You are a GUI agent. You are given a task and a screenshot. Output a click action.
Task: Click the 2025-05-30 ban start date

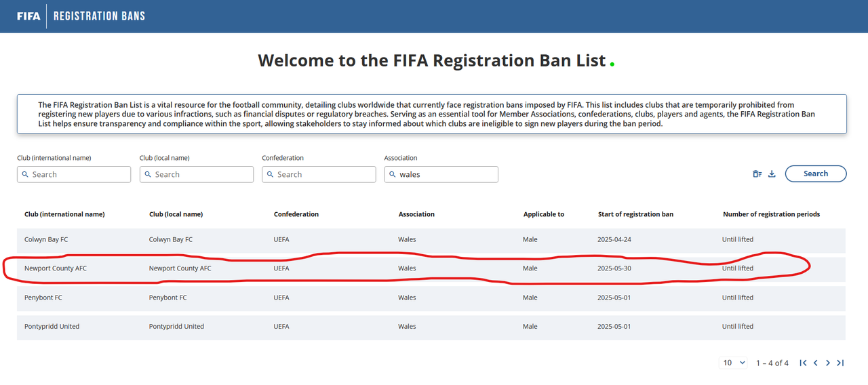pyautogui.click(x=614, y=268)
